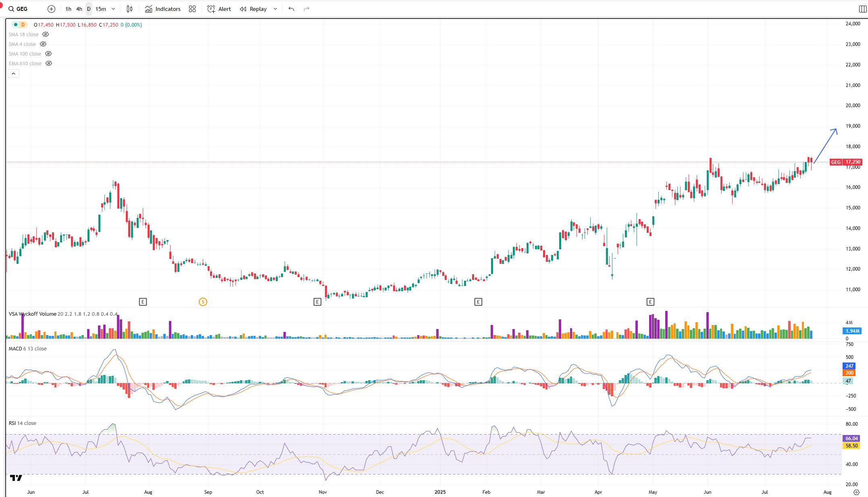Viewport: 868px width, 497px height.
Task: Click the SMA 18 close indicator label
Action: pos(23,35)
